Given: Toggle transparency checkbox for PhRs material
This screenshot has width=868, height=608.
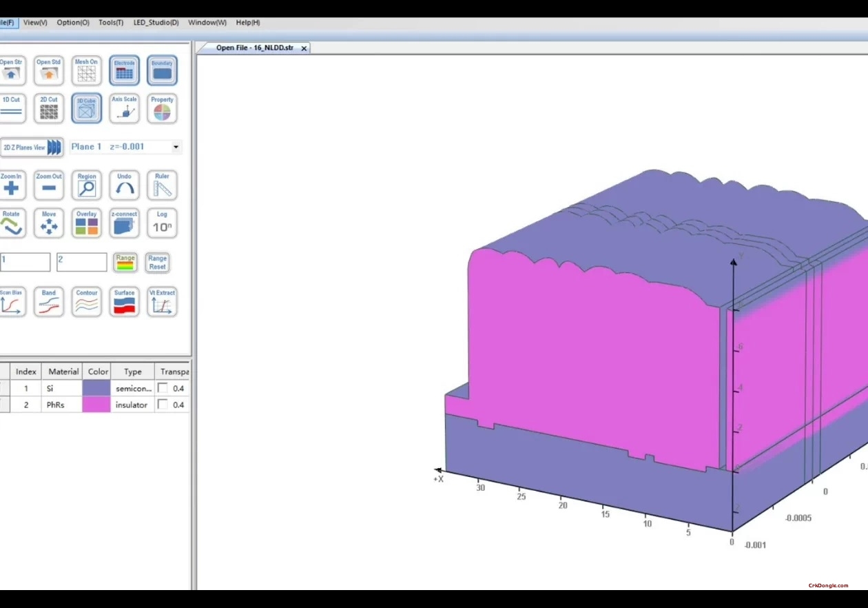Looking at the screenshot, I should (x=163, y=405).
